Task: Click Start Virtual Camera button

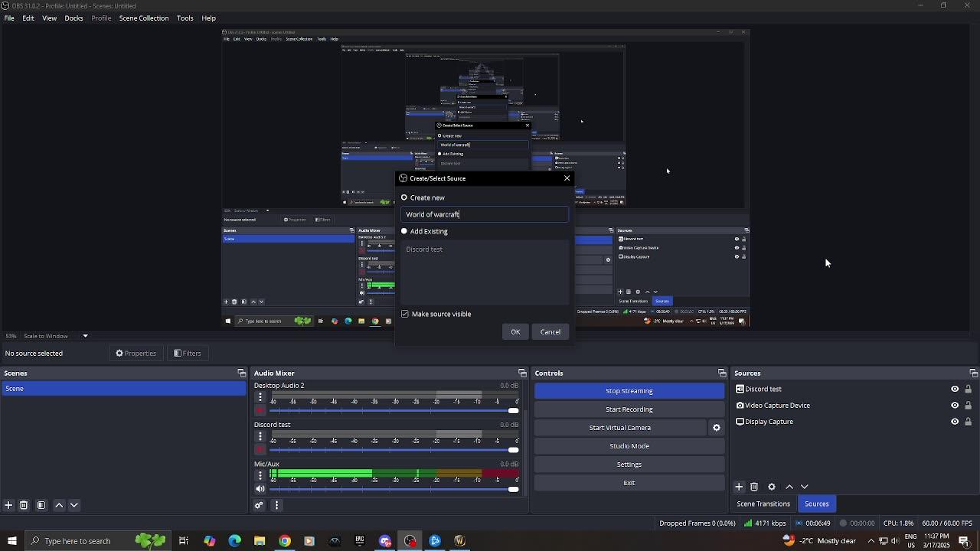Action: pyautogui.click(x=620, y=428)
